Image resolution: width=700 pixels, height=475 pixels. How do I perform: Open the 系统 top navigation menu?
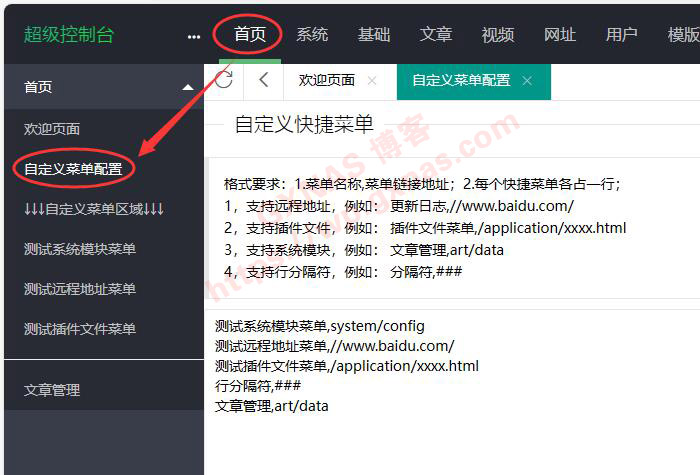pyautogui.click(x=312, y=35)
